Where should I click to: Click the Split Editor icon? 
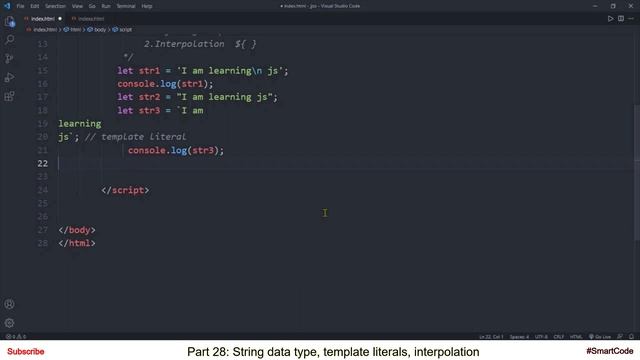point(621,19)
